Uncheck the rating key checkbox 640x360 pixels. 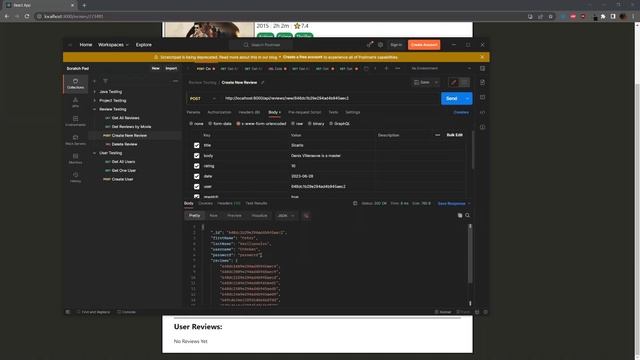(x=197, y=166)
